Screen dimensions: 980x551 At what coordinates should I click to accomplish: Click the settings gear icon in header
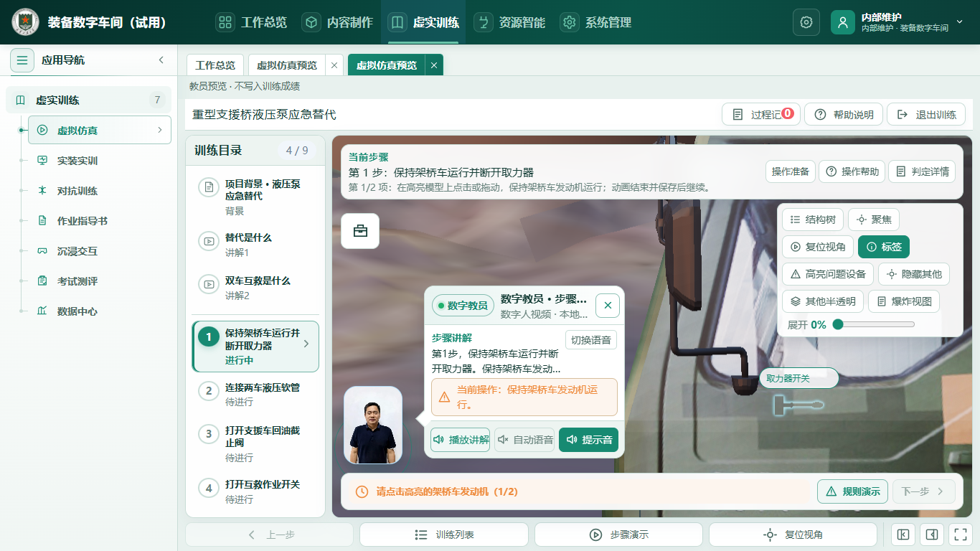pos(806,22)
